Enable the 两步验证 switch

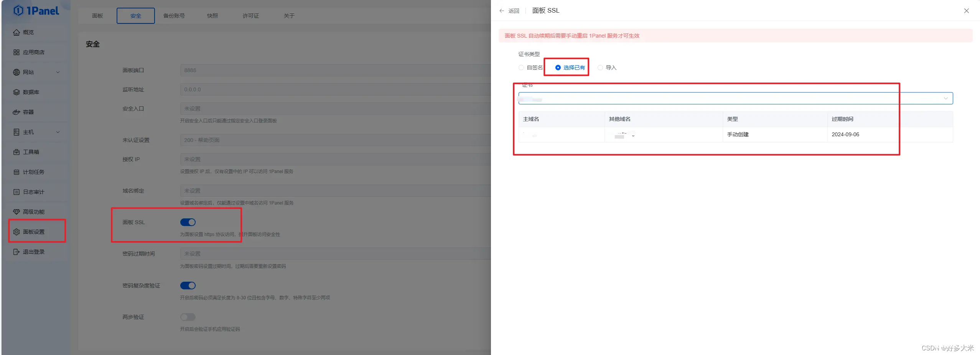[x=188, y=317]
